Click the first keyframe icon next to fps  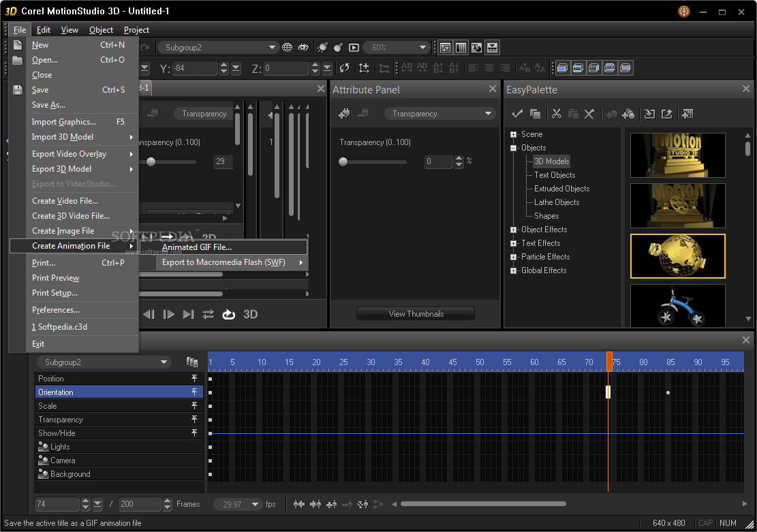[299, 504]
